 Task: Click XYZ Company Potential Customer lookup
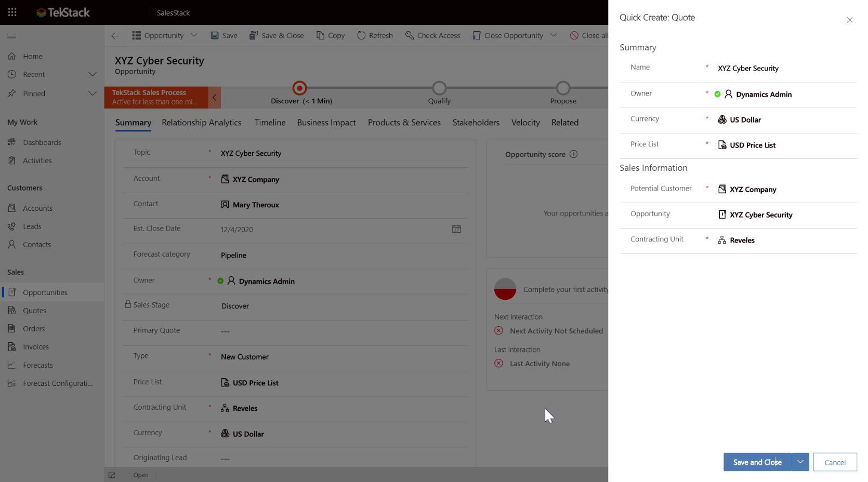coord(753,190)
